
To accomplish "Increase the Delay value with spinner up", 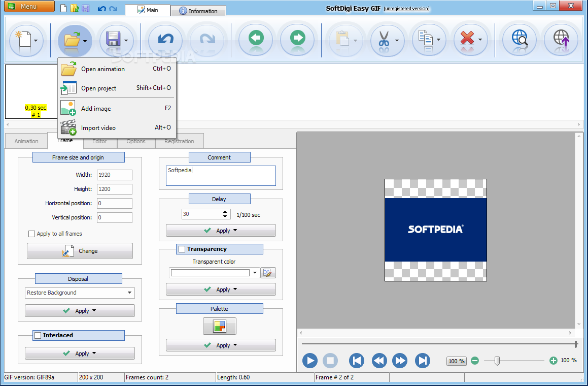I will pos(225,212).
